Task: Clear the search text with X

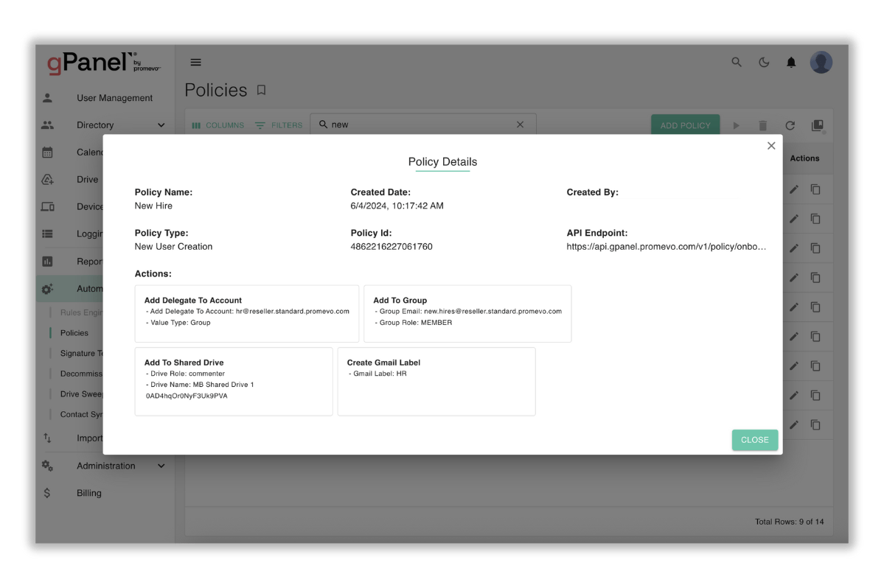Action: tap(520, 125)
